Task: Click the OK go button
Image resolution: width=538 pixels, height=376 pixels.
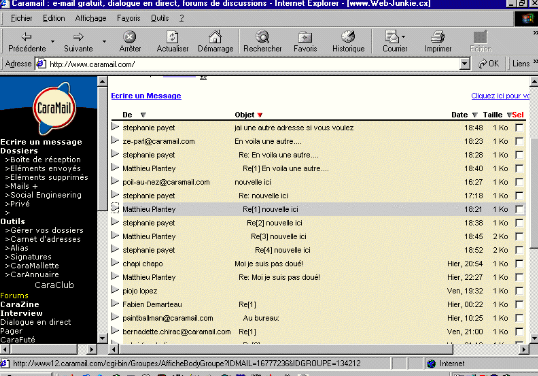Action: (488, 63)
